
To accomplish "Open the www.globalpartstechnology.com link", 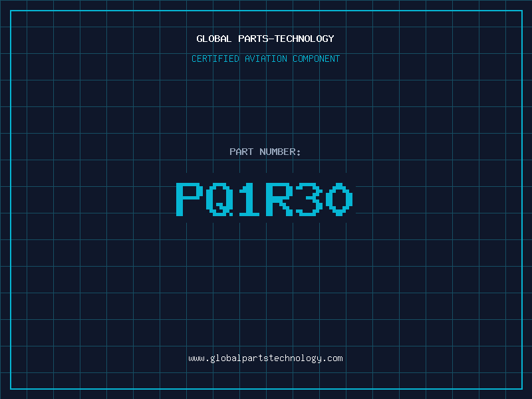I will (265, 358).
